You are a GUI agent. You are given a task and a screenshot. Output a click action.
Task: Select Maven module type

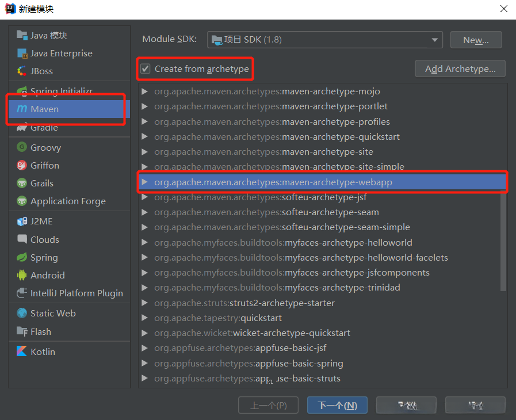[70, 109]
